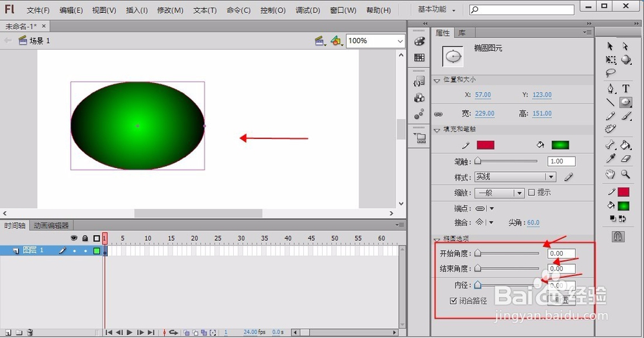This screenshot has height=338, width=644.
Task: Open the 样式 实线 dropdown
Action: (x=515, y=176)
